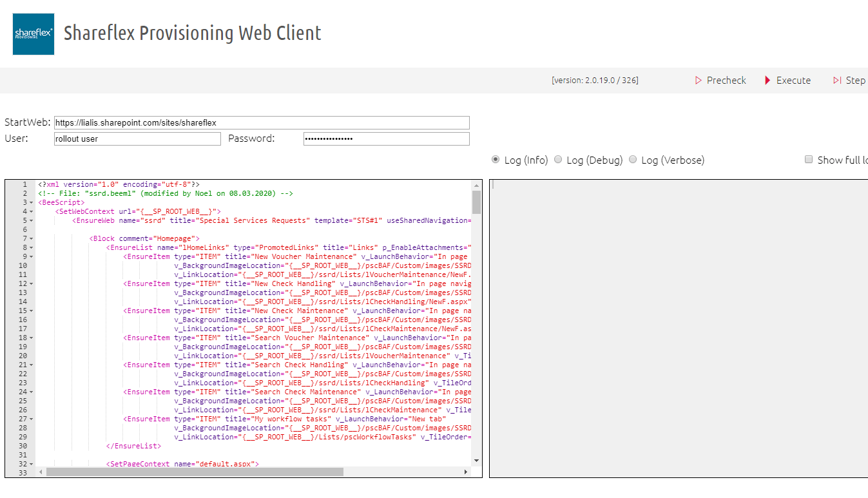This screenshot has height=498, width=868.
Task: Click the pscWorkflowTasks v_LinkLocation line
Action: click(323, 437)
